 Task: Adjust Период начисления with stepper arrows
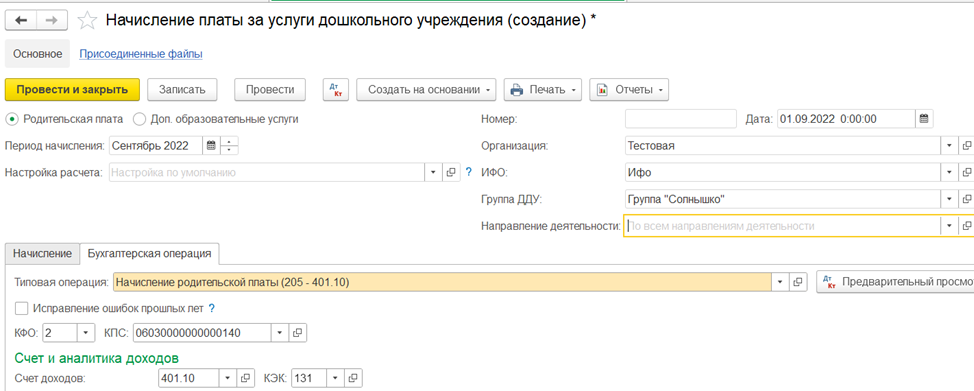pos(229,146)
